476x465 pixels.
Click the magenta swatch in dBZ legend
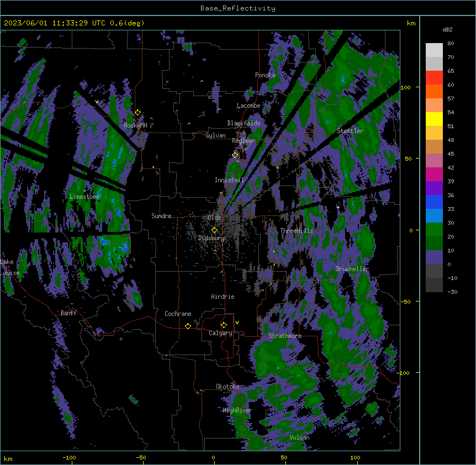click(x=434, y=174)
